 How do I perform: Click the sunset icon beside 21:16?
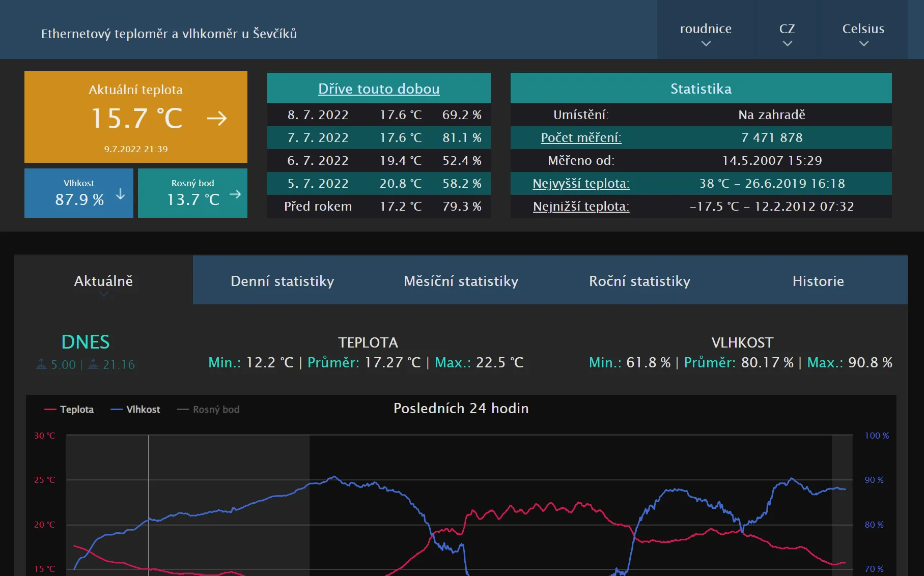point(93,364)
